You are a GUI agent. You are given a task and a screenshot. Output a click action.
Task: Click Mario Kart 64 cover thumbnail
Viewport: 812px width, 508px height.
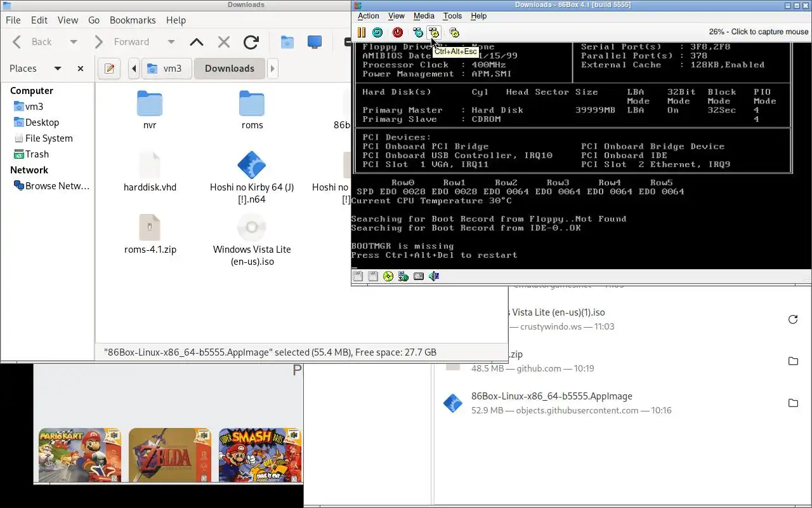[x=80, y=455]
